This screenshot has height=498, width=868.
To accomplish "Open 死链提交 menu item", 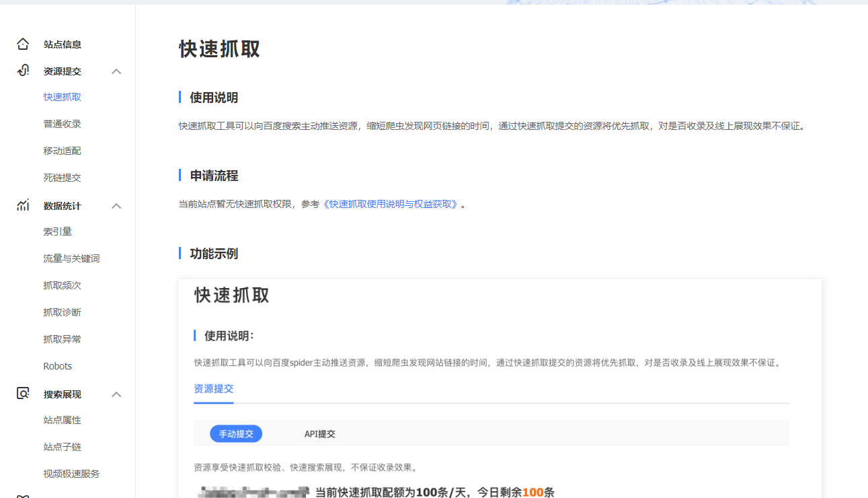I will 63,178.
